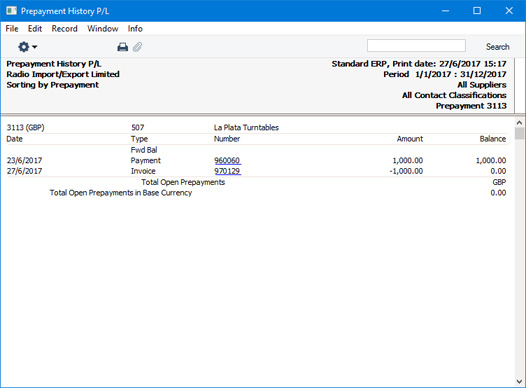Click the '3113 (GBP)' prepayment text
526x388 pixels.
25,127
